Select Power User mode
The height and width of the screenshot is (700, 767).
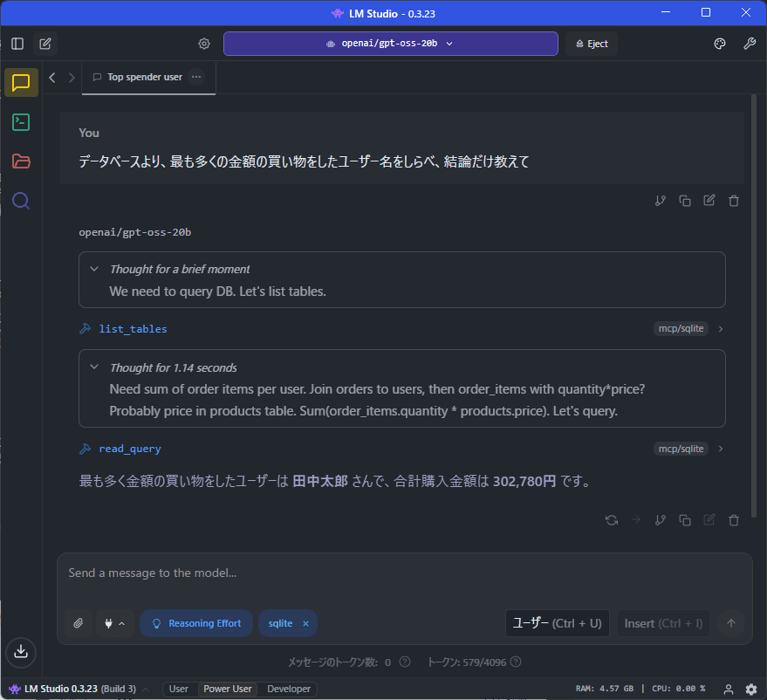228,689
